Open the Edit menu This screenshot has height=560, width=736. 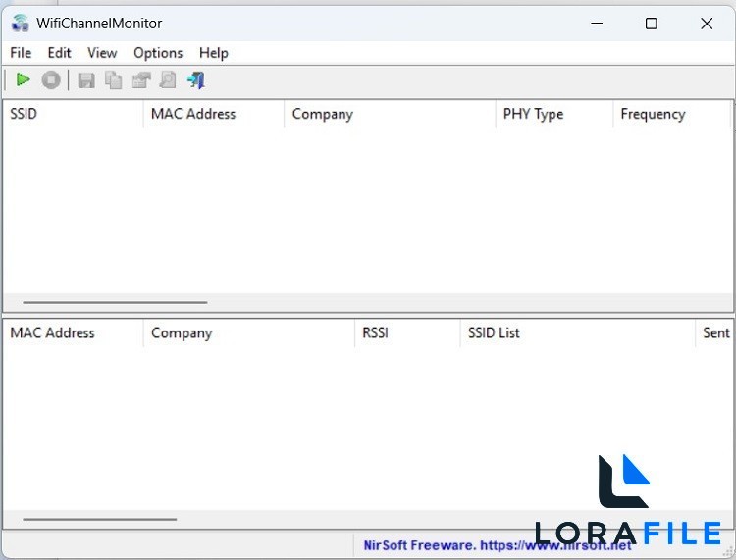(x=59, y=53)
